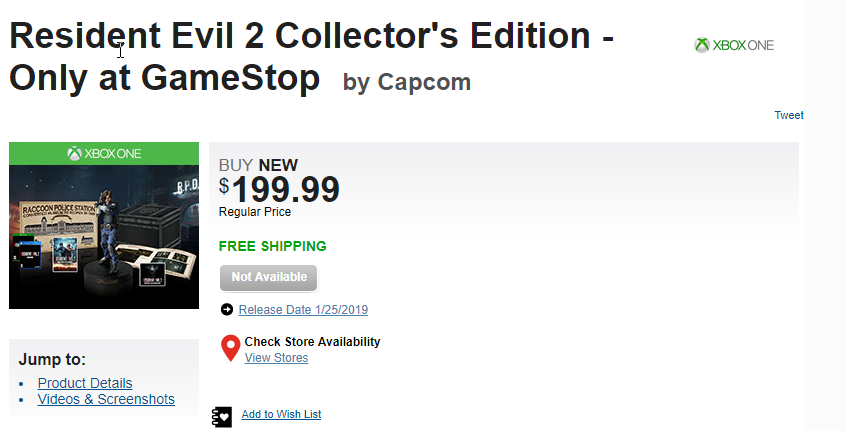
Task: Click the wish list notebook heart icon
Action: (x=223, y=415)
